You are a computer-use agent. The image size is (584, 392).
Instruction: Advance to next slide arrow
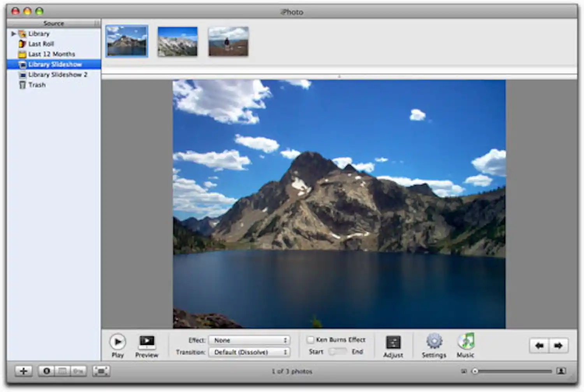(558, 345)
